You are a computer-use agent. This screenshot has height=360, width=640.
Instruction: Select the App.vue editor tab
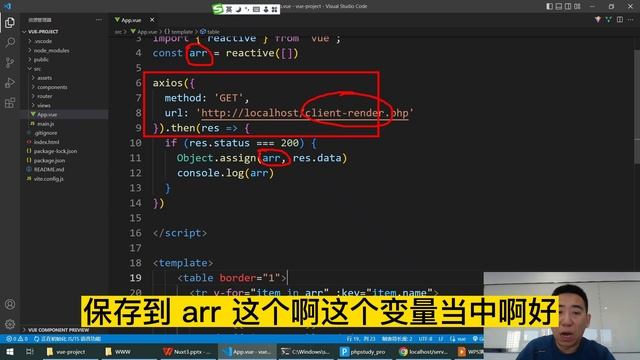click(131, 20)
